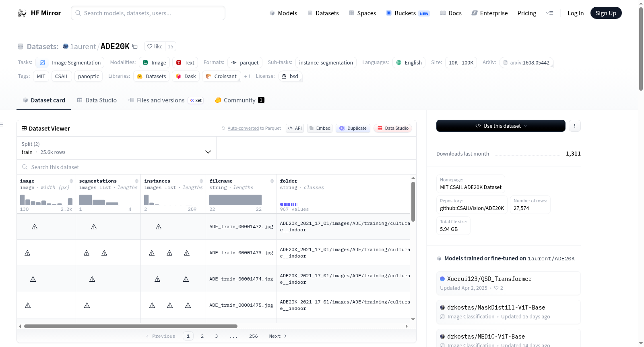644x347 pixels.
Task: Click the Xuerui123 model avatar icon
Action: coord(442,279)
